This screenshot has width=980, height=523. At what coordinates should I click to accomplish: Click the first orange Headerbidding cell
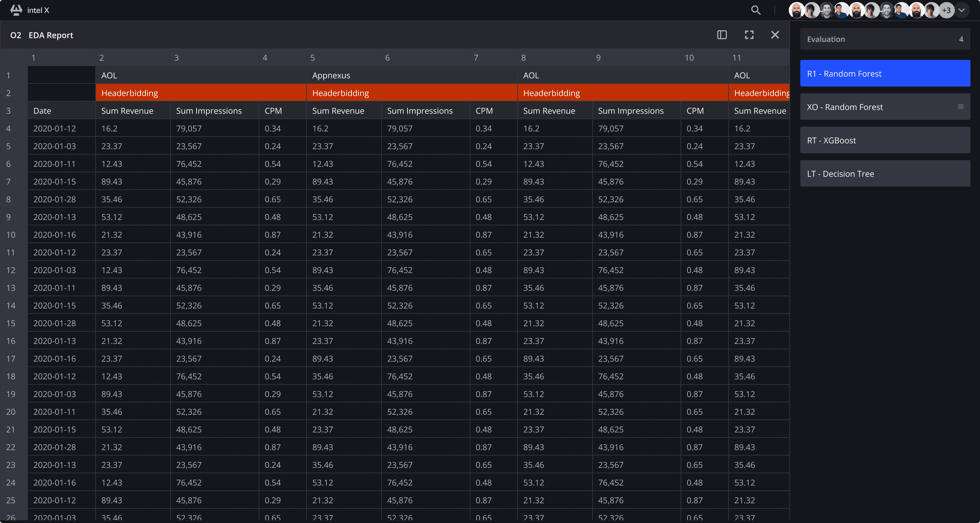(201, 93)
